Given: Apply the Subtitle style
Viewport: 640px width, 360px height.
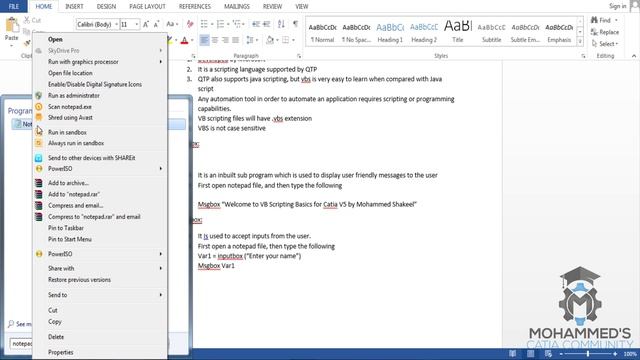Looking at the screenshot, I should click(x=491, y=32).
